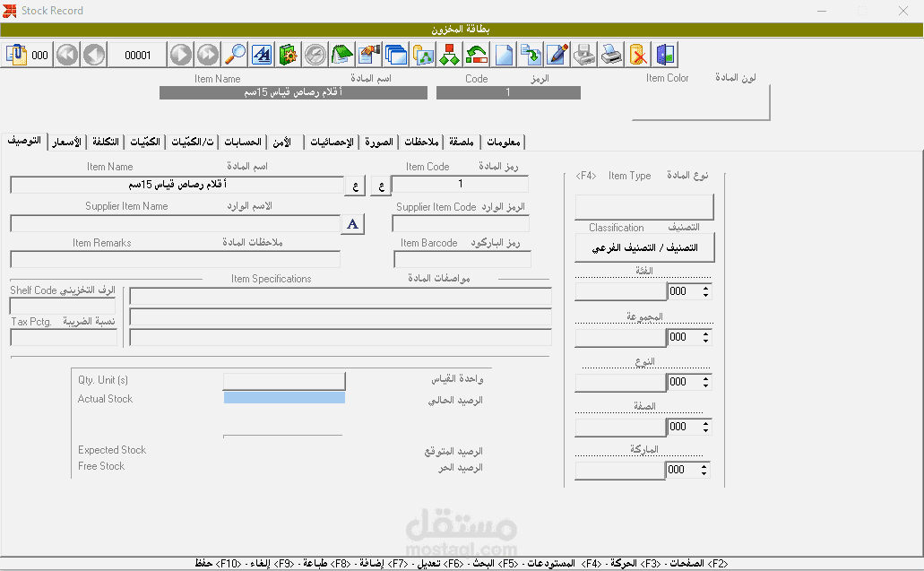924x571 pixels.
Task: Click the highlighted Actual Stock field
Action: tap(284, 398)
